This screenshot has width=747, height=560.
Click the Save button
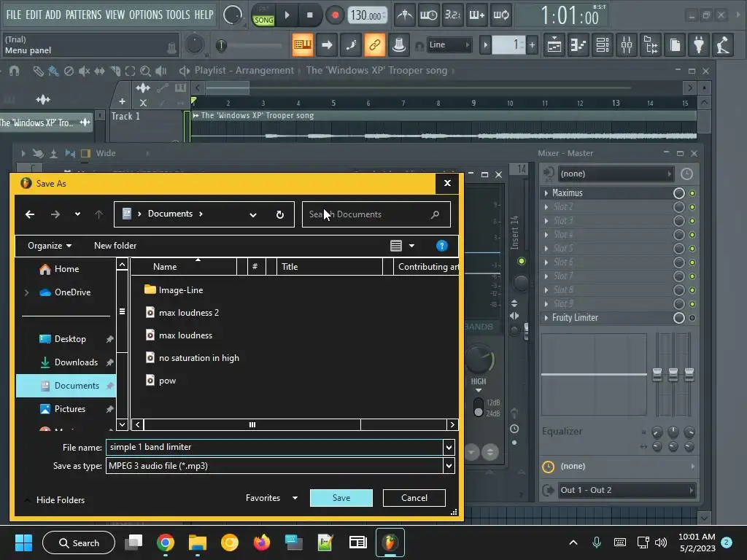coord(341,497)
